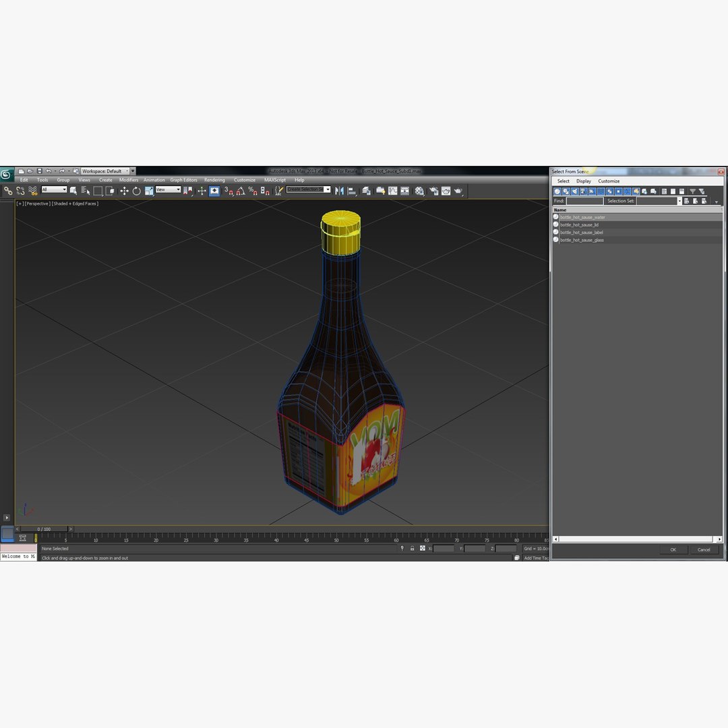Click the Perspective viewport label
Image resolution: width=728 pixels, height=728 pixels.
pyautogui.click(x=37, y=204)
